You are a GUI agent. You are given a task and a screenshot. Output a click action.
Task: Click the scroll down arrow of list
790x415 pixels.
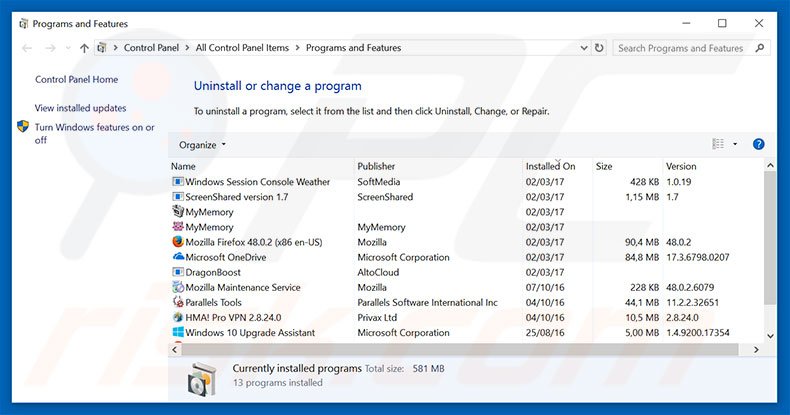770,335
